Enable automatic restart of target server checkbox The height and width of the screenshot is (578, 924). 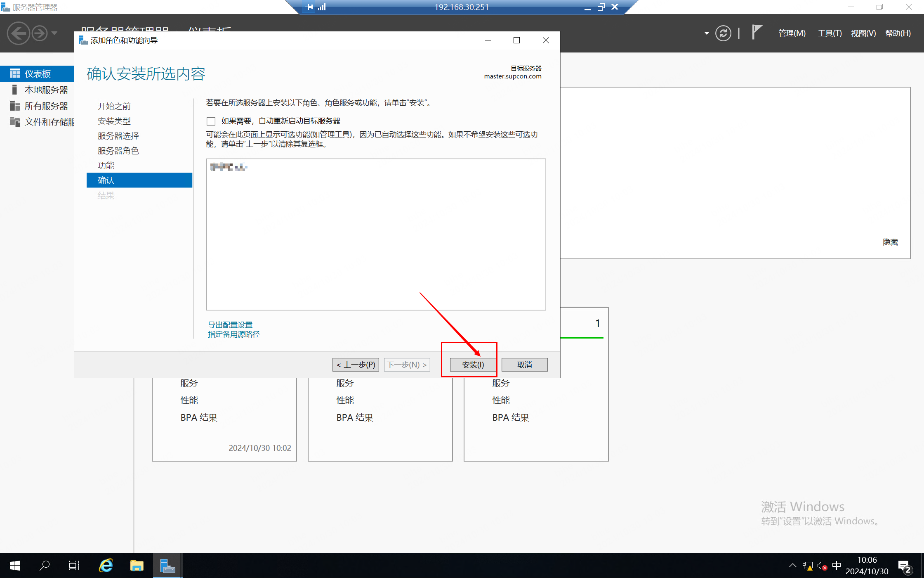click(211, 121)
